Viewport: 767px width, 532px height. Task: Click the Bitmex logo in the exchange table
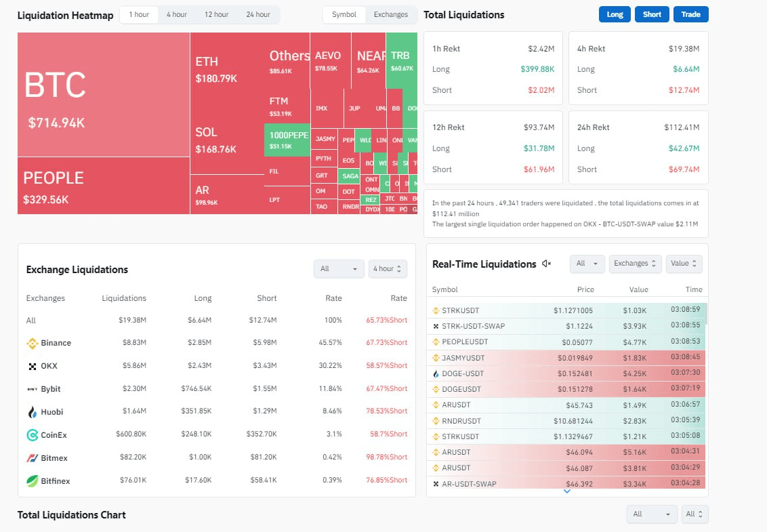33,458
